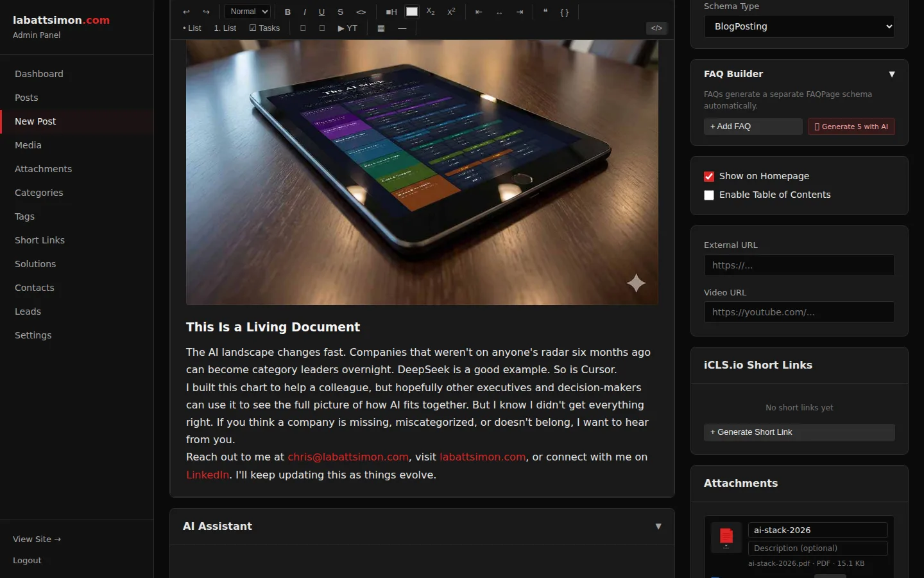Click the External URL input field

(x=799, y=265)
